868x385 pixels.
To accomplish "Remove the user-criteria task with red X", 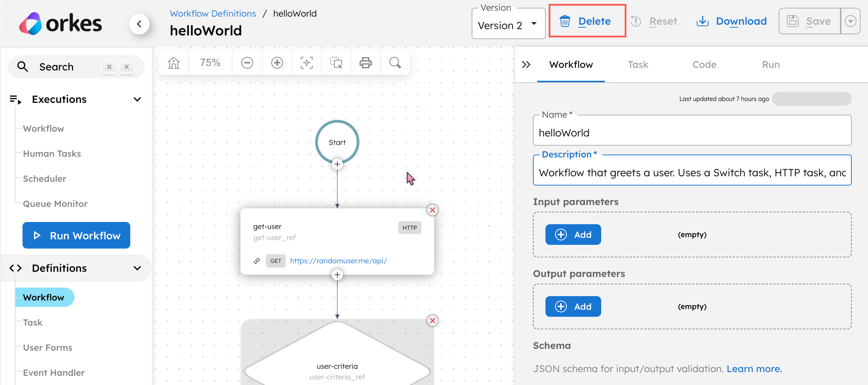I will (433, 321).
